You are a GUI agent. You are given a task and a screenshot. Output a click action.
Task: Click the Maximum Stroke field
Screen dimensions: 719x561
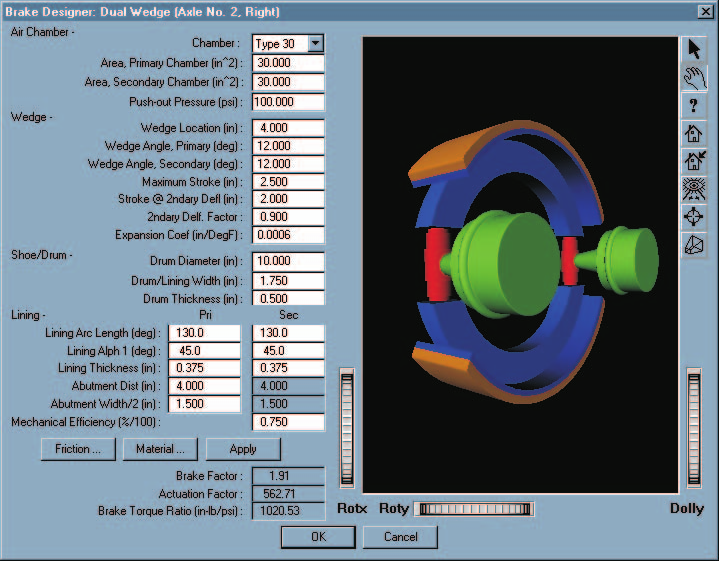[x=288, y=182]
